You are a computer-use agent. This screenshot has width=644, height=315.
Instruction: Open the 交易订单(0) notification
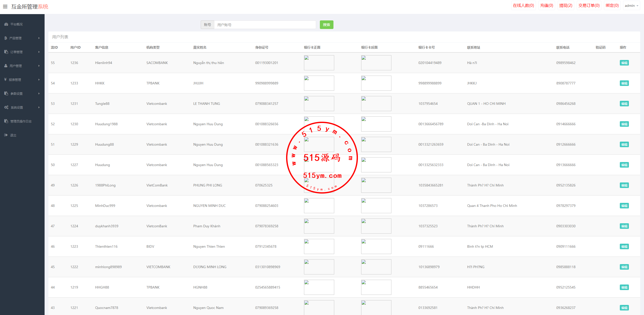[589, 6]
